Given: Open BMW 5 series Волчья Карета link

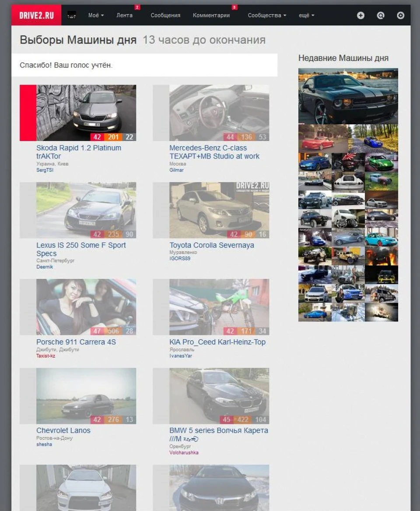Looking at the screenshot, I should pos(219,434).
